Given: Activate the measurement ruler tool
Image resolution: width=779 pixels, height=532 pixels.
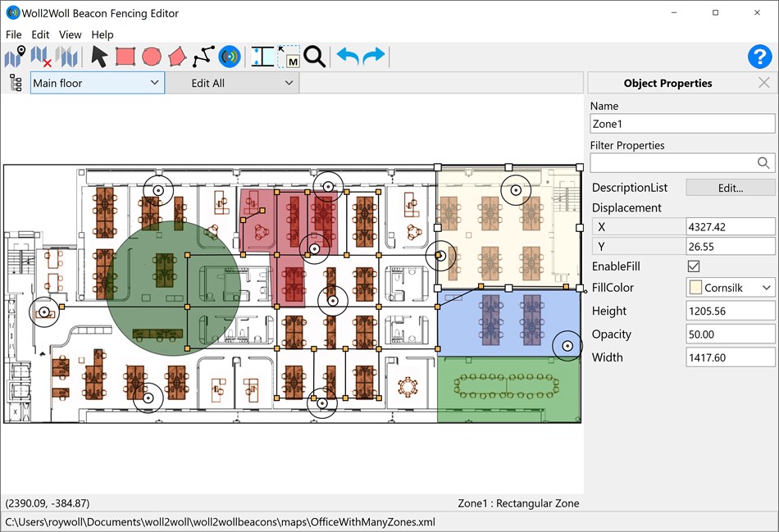Looking at the screenshot, I should point(261,57).
